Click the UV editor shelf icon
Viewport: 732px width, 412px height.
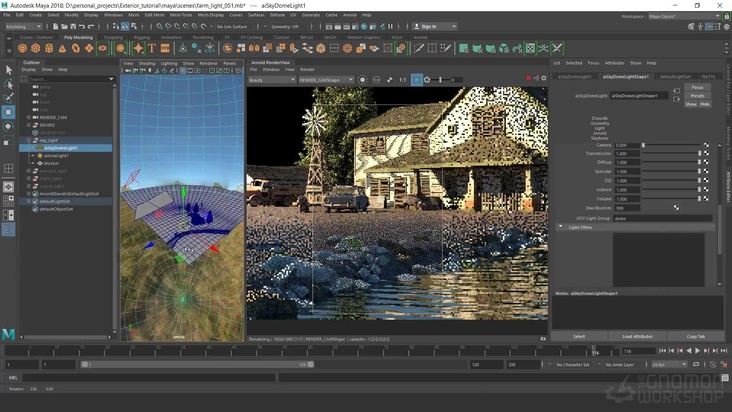pyautogui.click(x=530, y=48)
